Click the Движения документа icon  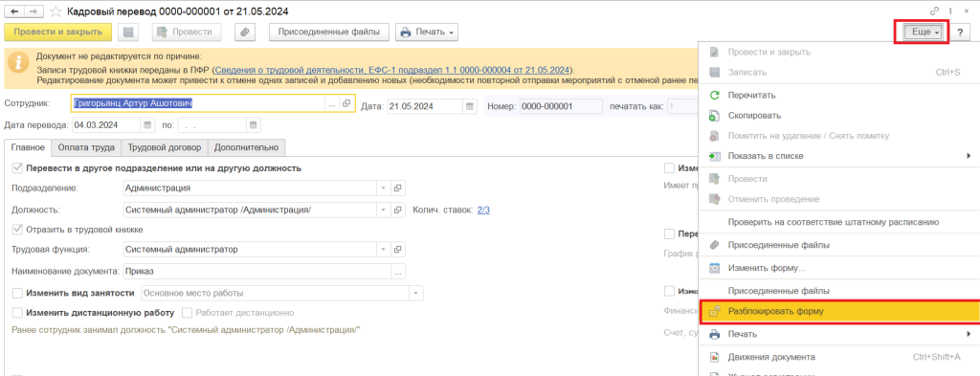pyautogui.click(x=714, y=357)
